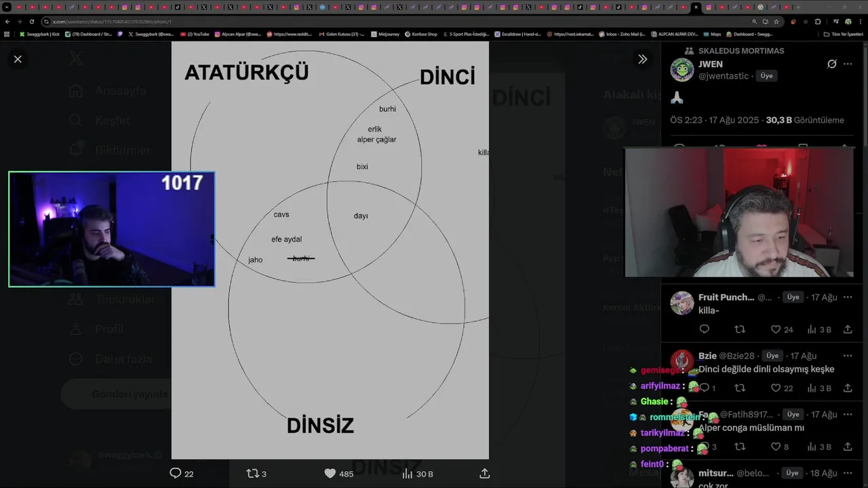Viewport: 868px width, 488px height.
Task: Open the Tüm Yer İşaretleri bookmarks folder
Action: click(x=844, y=34)
